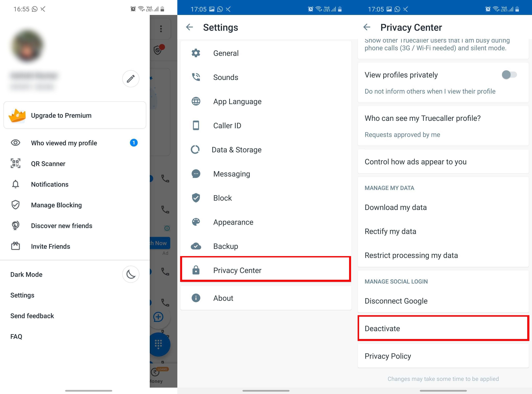Click the QR code scanner icon
This screenshot has height=394, width=532.
point(15,163)
